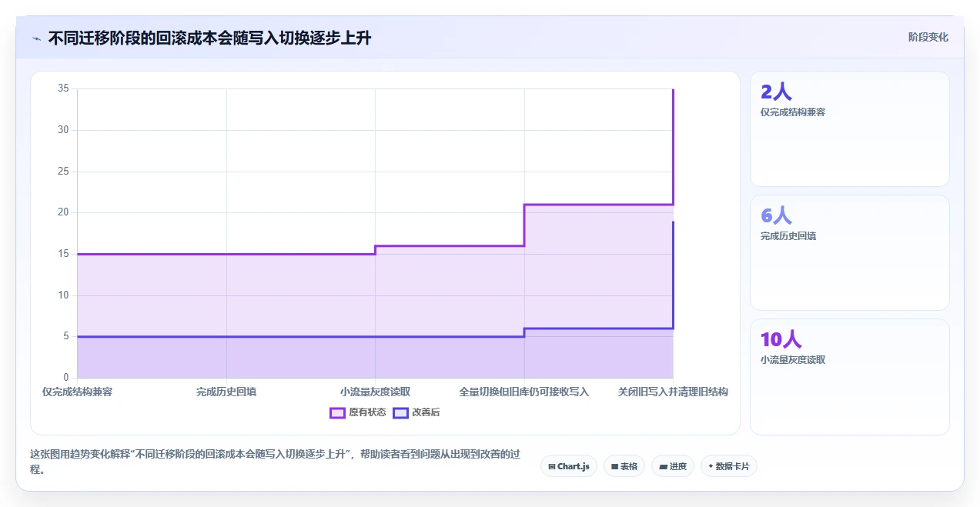Click the y-axis value 30
Image resolution: width=980 pixels, height=507 pixels.
point(63,130)
